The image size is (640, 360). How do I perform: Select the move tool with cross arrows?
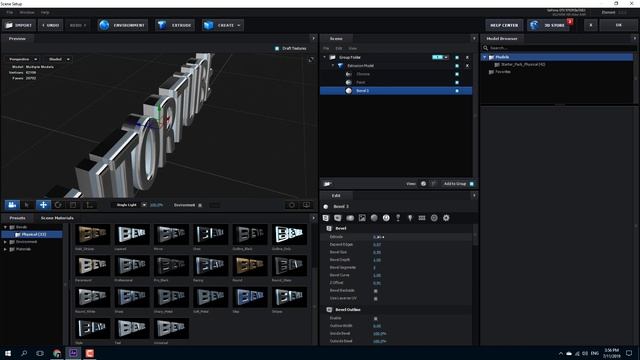coord(43,205)
